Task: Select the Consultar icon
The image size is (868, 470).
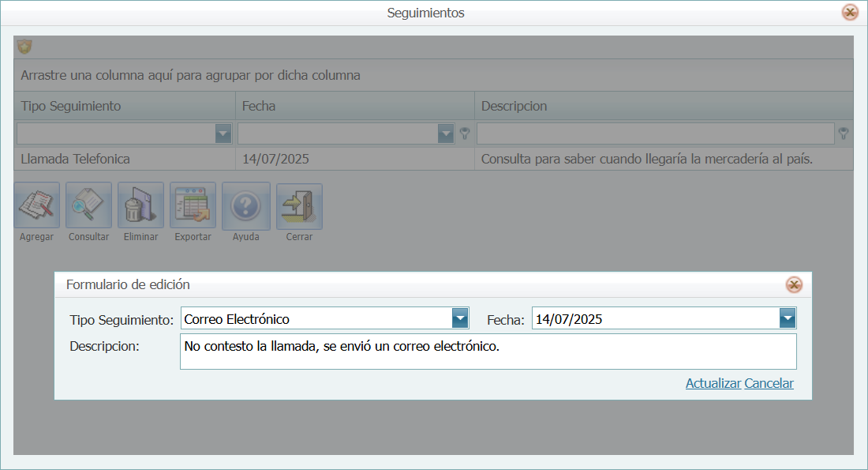Action: (88, 206)
